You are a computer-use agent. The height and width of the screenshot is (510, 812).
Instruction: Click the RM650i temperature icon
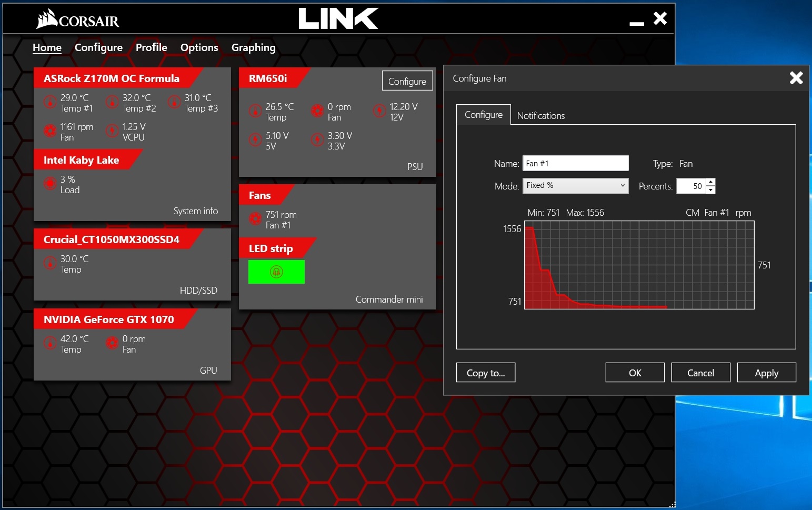(x=255, y=111)
